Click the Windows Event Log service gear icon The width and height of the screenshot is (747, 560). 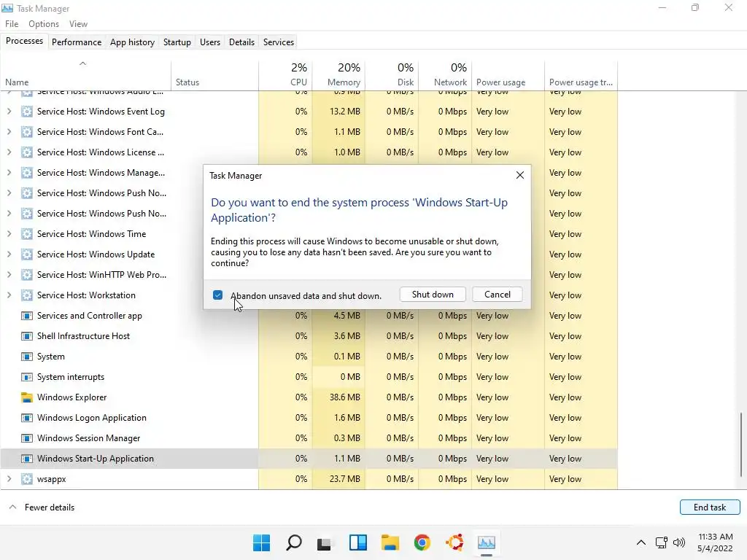pos(27,112)
